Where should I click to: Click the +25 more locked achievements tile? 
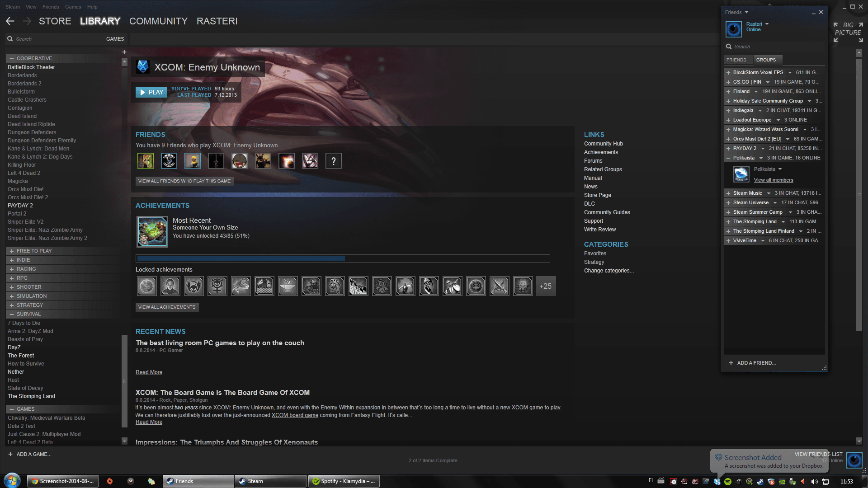pyautogui.click(x=546, y=286)
